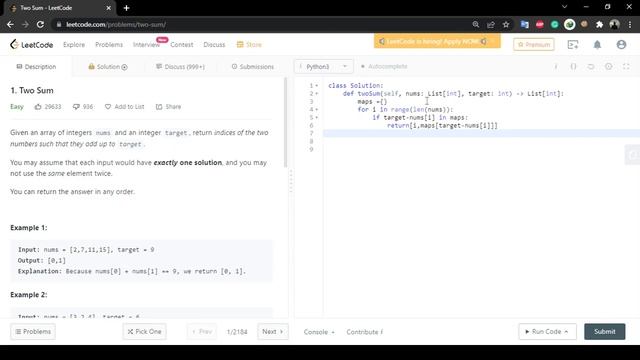
Task: Fold code at line 2 arrow
Action: click(x=317, y=93)
